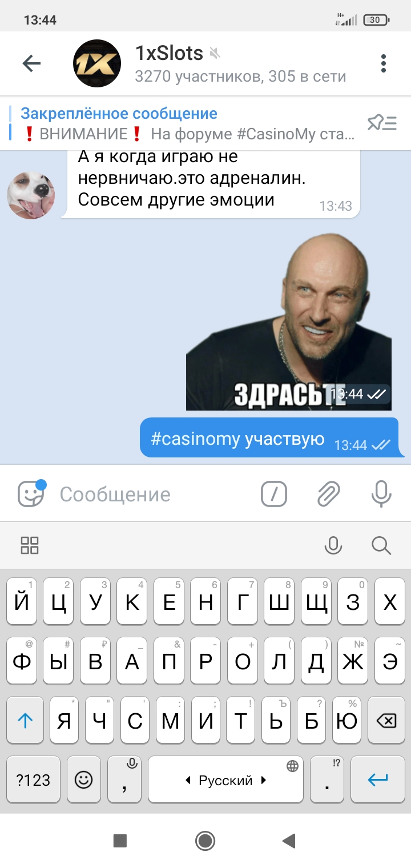The width and height of the screenshot is (411, 868).
Task: Open the sticker and emoji panel
Action: pyautogui.click(x=31, y=493)
